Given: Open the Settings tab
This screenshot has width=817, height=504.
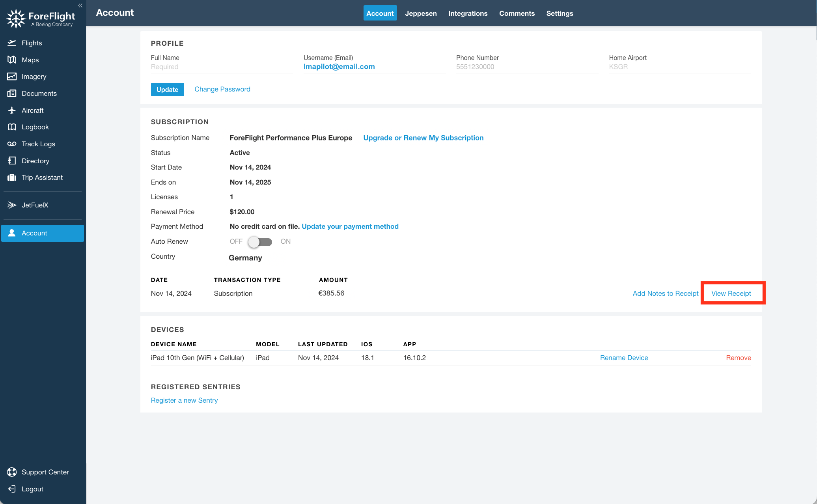Looking at the screenshot, I should (x=560, y=13).
